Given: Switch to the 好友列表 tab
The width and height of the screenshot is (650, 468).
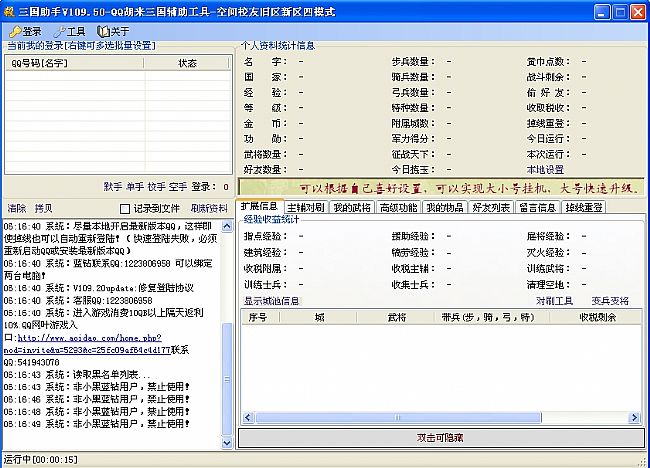Looking at the screenshot, I should (491, 207).
